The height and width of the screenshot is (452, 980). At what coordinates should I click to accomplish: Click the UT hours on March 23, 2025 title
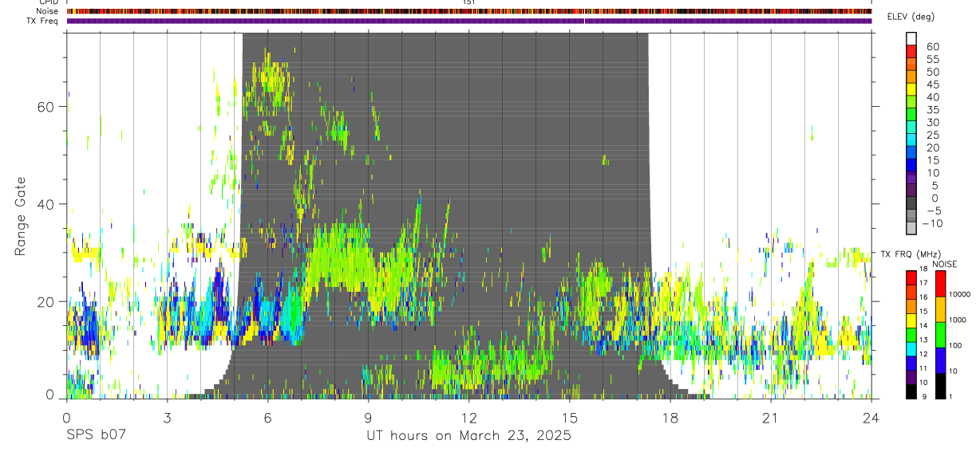[468, 436]
